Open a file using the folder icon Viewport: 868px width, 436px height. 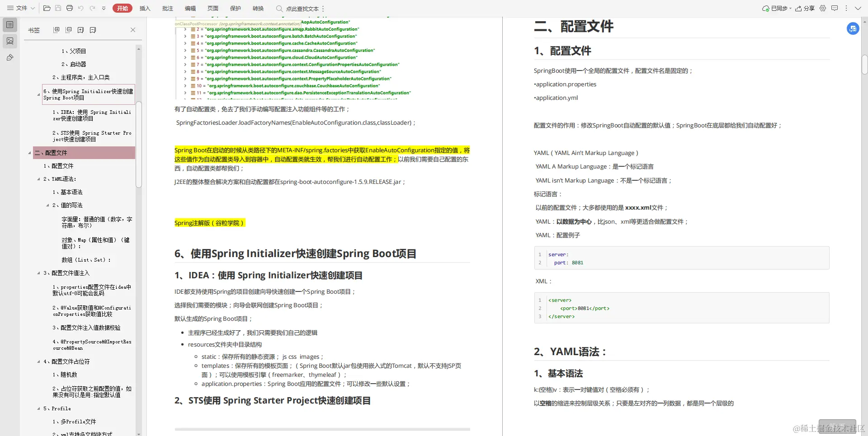[47, 8]
